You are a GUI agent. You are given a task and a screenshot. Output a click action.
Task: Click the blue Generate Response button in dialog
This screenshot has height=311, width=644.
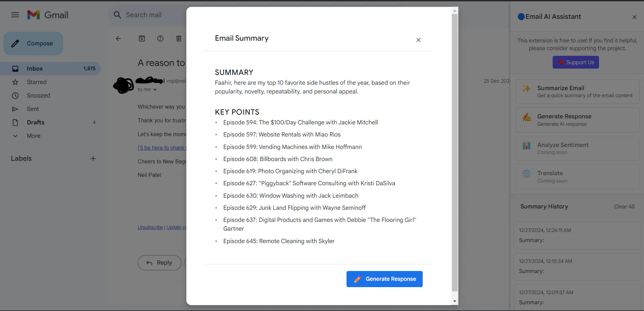click(384, 279)
